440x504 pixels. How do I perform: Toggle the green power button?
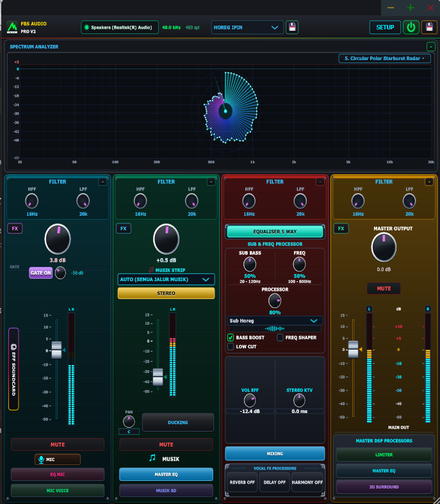coord(411,28)
